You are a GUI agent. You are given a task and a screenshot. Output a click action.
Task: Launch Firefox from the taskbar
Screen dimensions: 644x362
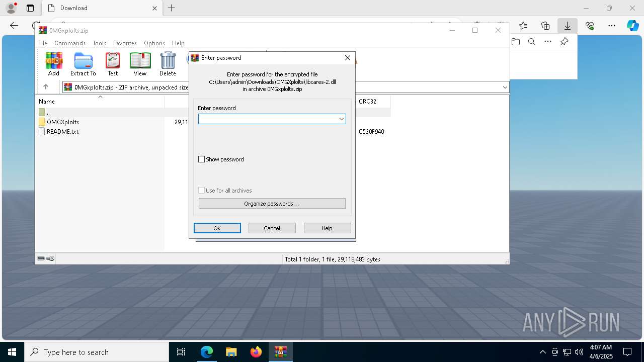pyautogui.click(x=256, y=352)
